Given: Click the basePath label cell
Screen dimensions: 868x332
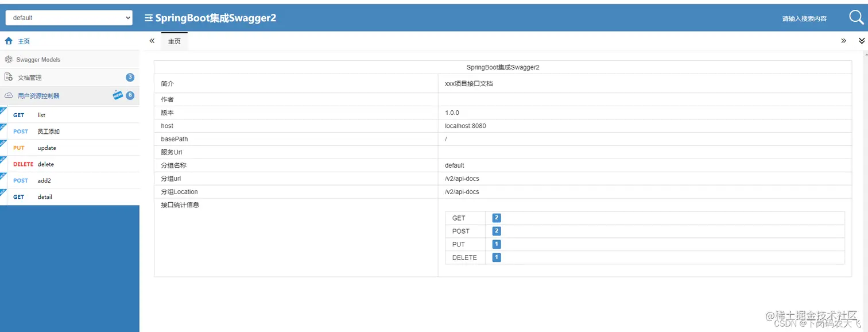Looking at the screenshot, I should (296, 139).
